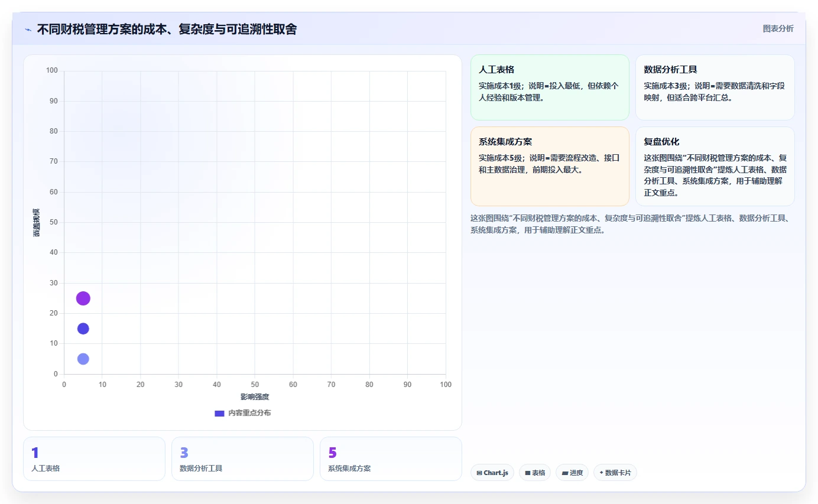Click the x-axis tick label 50

[255, 385]
